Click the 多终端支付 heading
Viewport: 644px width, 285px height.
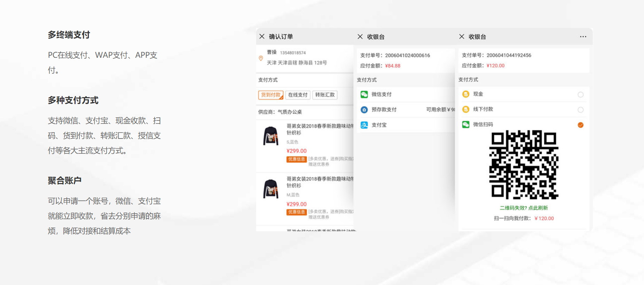(x=69, y=35)
